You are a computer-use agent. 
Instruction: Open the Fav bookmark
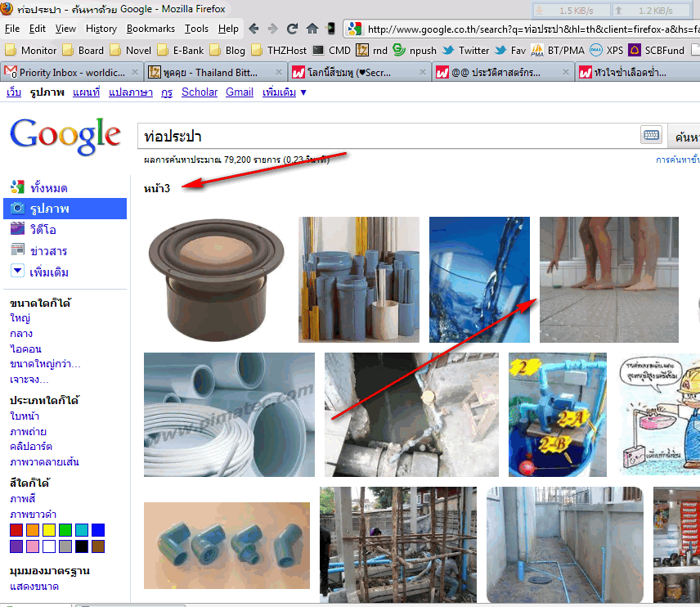point(510,51)
